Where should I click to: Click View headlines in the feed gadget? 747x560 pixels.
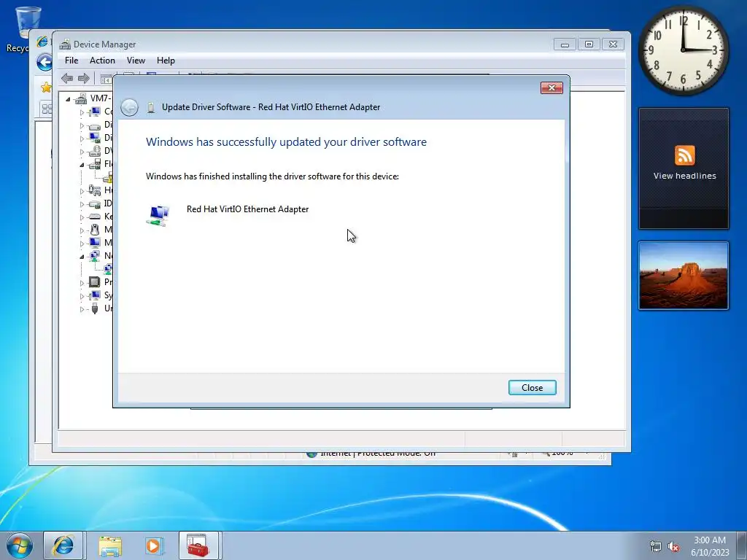click(x=684, y=176)
